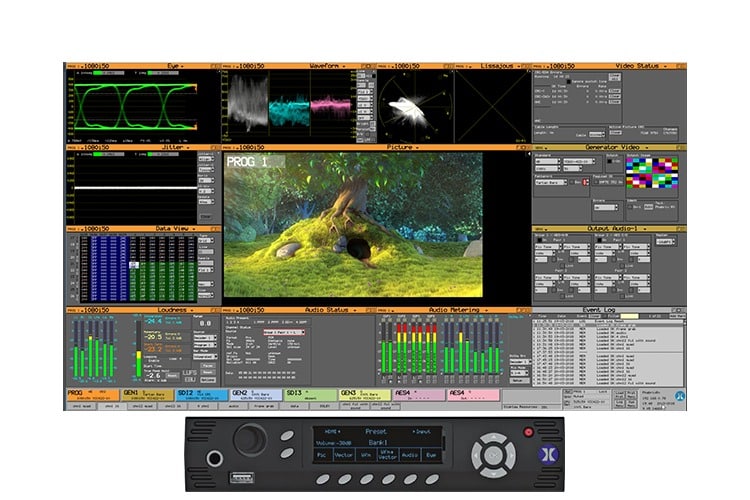750x500 pixels.
Task: Click the D-pad center OK button
Action: click(494, 455)
